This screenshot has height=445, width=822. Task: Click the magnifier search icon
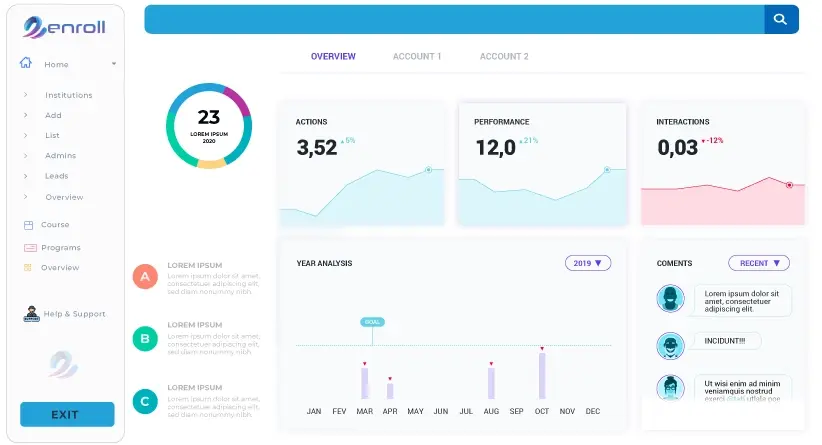pyautogui.click(x=781, y=20)
